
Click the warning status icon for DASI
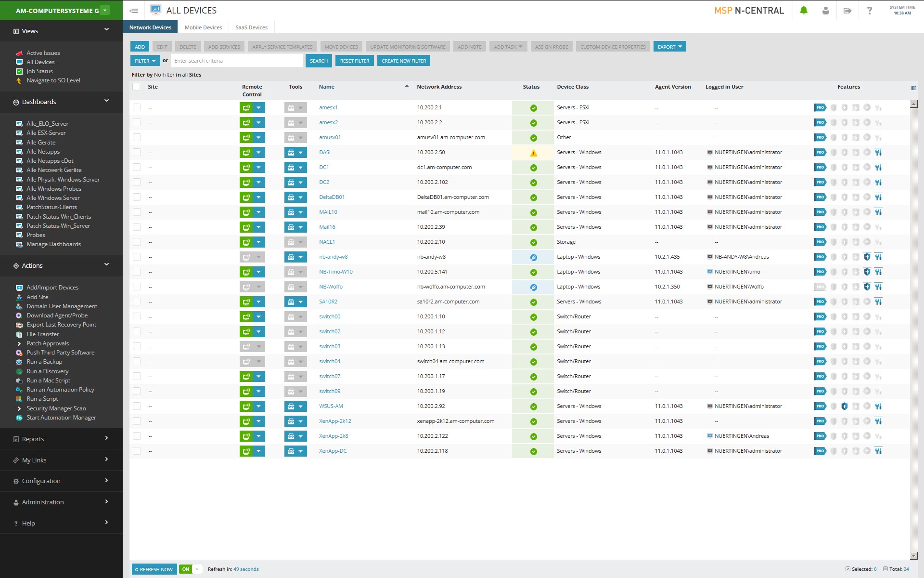pyautogui.click(x=533, y=153)
